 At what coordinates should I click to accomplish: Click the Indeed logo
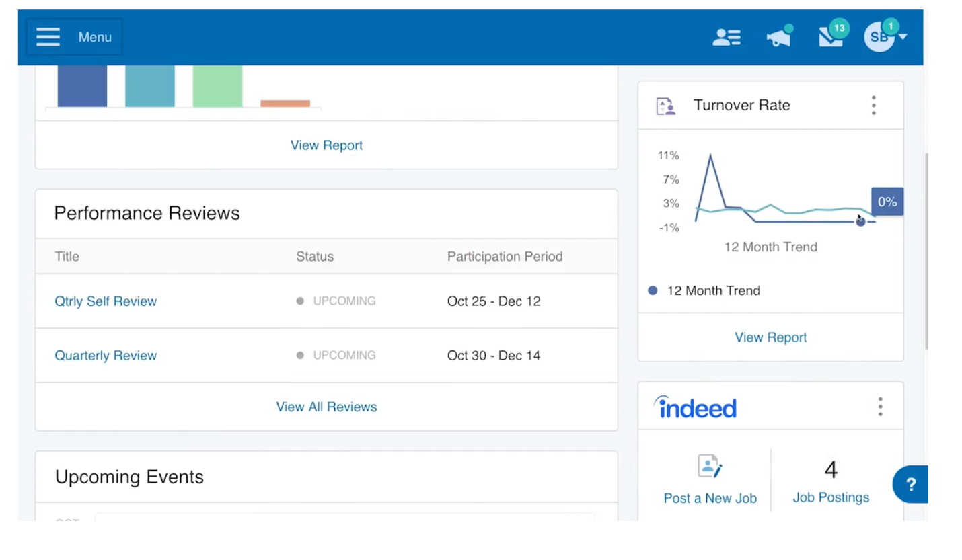pyautogui.click(x=696, y=407)
